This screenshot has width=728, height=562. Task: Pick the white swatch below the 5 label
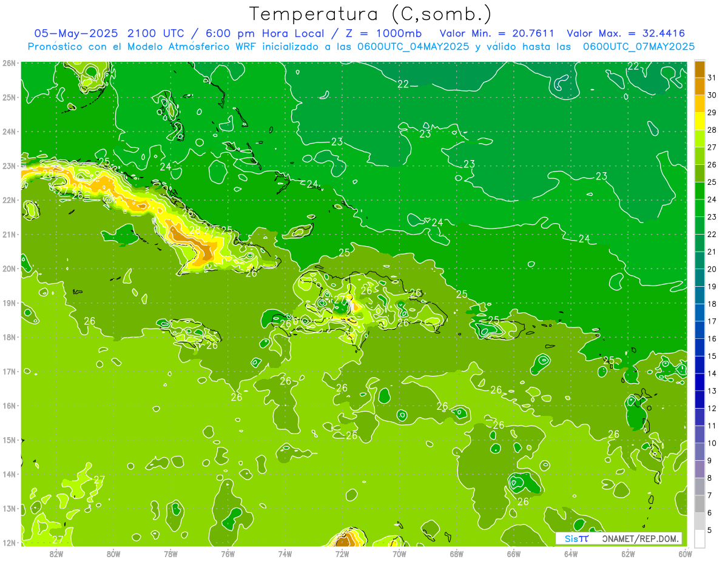pos(700,538)
